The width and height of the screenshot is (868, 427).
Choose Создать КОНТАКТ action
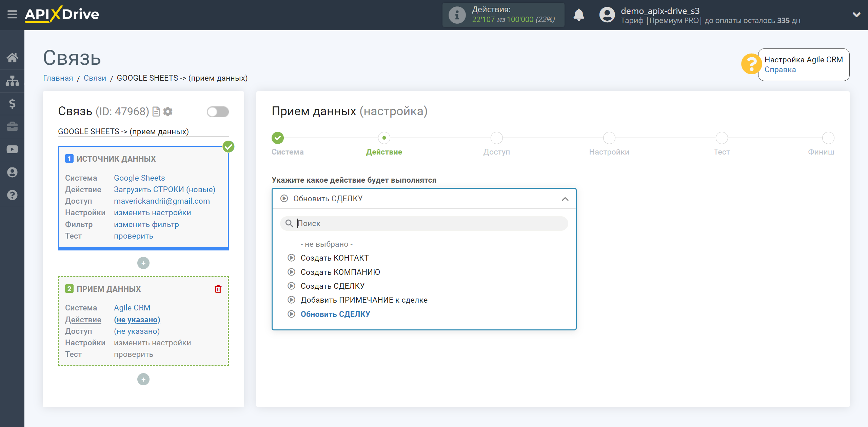pos(334,258)
